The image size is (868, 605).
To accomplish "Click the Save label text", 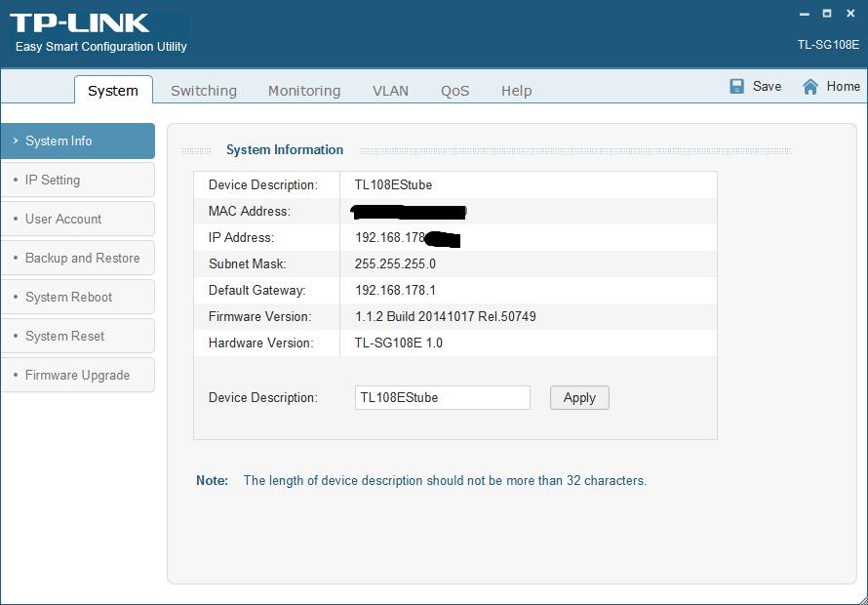I will coord(767,87).
